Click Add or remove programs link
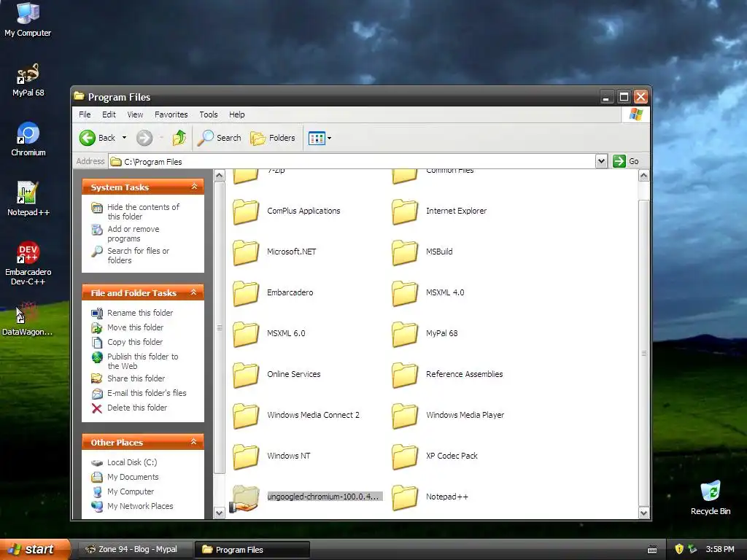747x560 pixels. click(x=133, y=234)
